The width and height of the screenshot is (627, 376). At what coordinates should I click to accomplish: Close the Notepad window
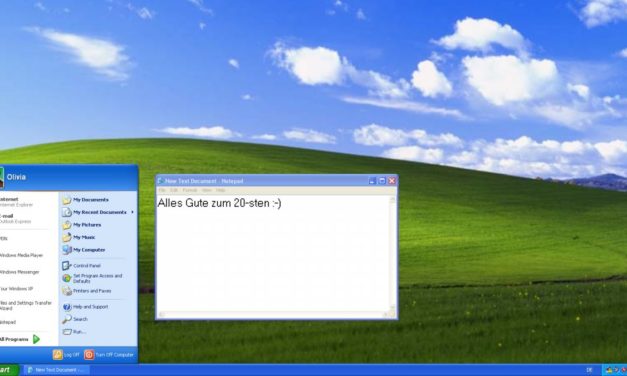[392, 181]
